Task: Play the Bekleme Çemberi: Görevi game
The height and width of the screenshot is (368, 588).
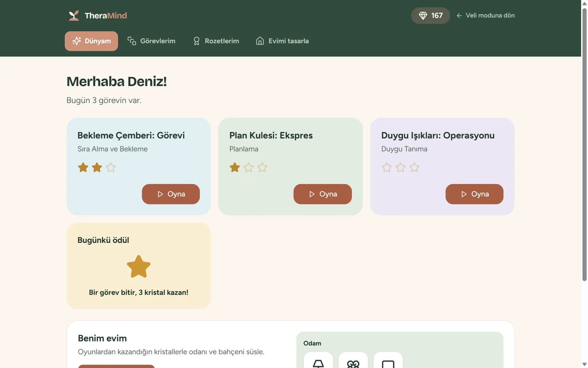Action: click(171, 194)
